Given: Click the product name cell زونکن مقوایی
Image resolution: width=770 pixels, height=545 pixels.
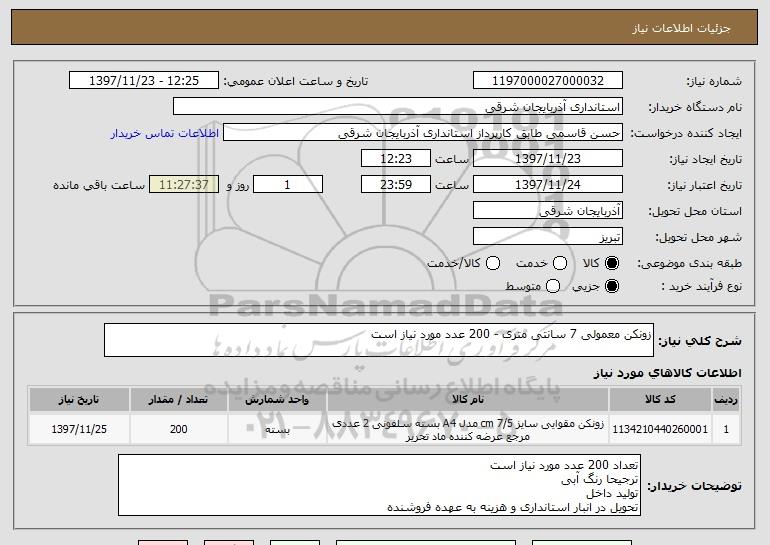Looking at the screenshot, I should tap(468, 429).
